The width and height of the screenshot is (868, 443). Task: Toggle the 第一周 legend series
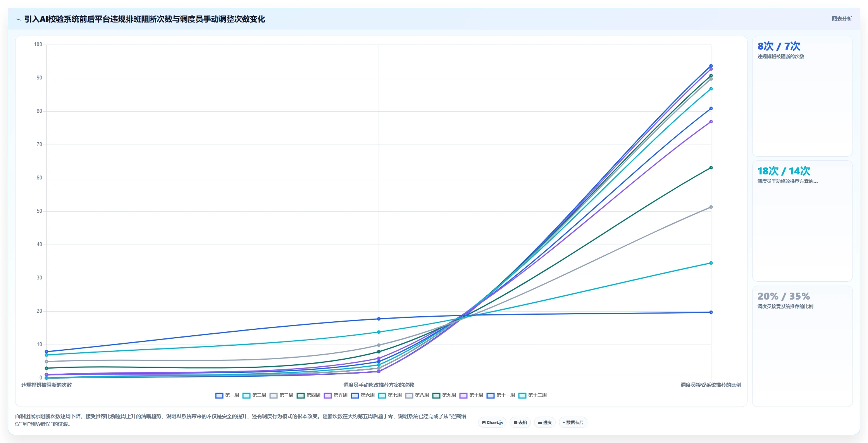click(227, 395)
